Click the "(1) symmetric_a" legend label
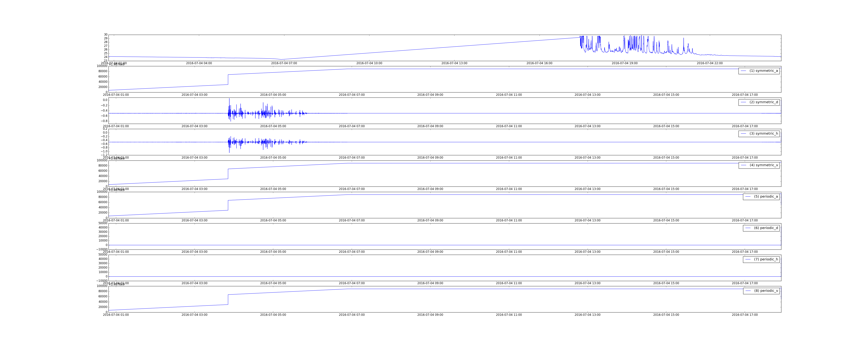Viewport: 868px width, 347px height. click(763, 71)
